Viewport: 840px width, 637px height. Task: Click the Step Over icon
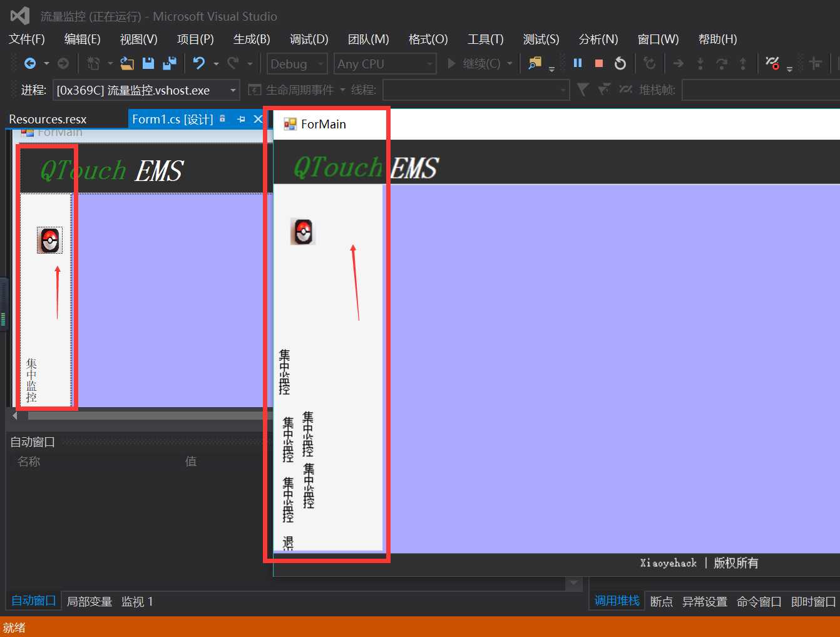pos(722,63)
